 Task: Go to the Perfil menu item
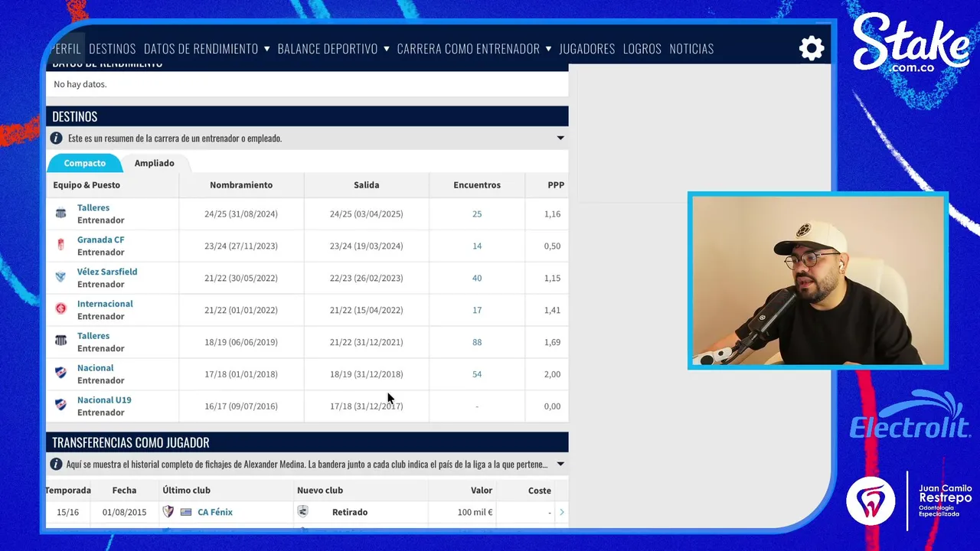(66, 48)
